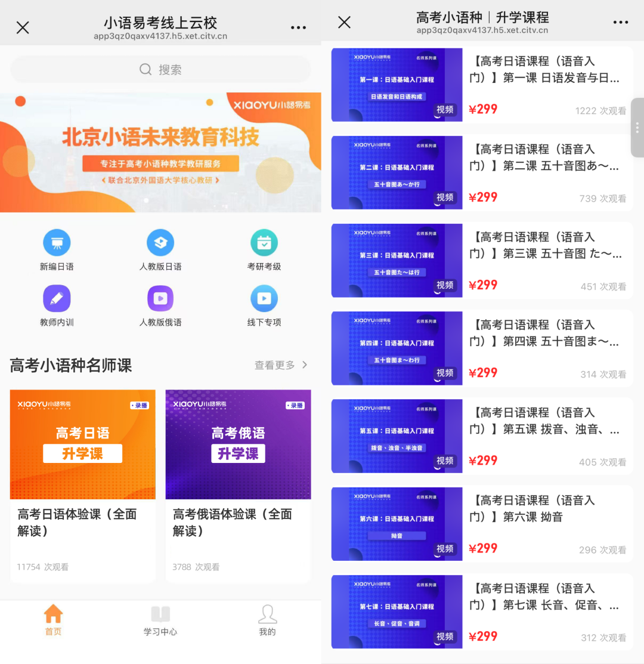This screenshot has height=664, width=644.
Task: Click ¥299 price of 第四课 course
Action: pyautogui.click(x=483, y=373)
